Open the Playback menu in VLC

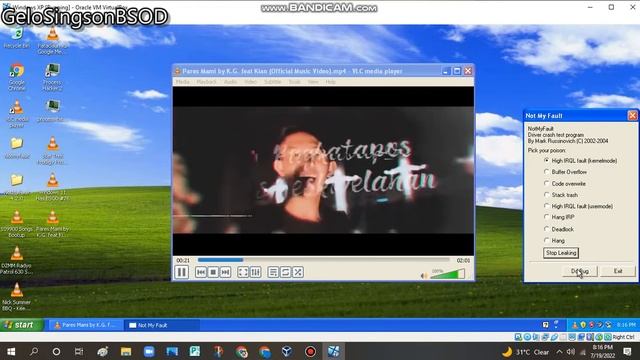tap(206, 82)
